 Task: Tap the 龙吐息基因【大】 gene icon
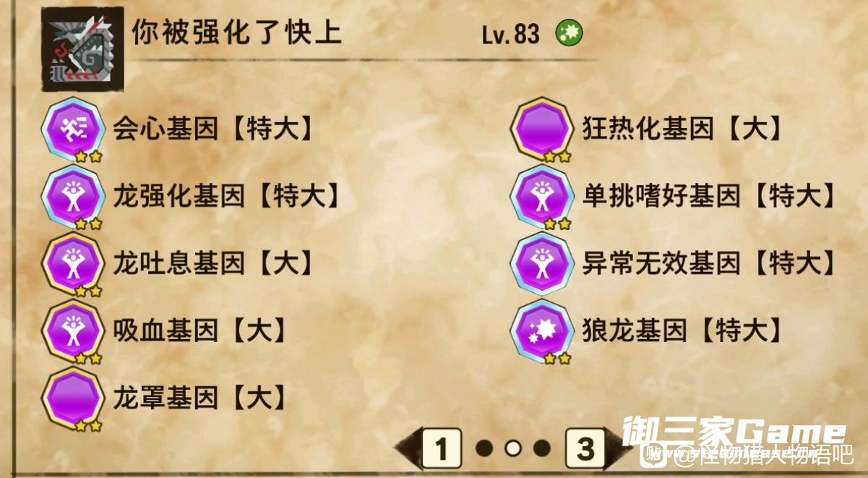coord(72,263)
